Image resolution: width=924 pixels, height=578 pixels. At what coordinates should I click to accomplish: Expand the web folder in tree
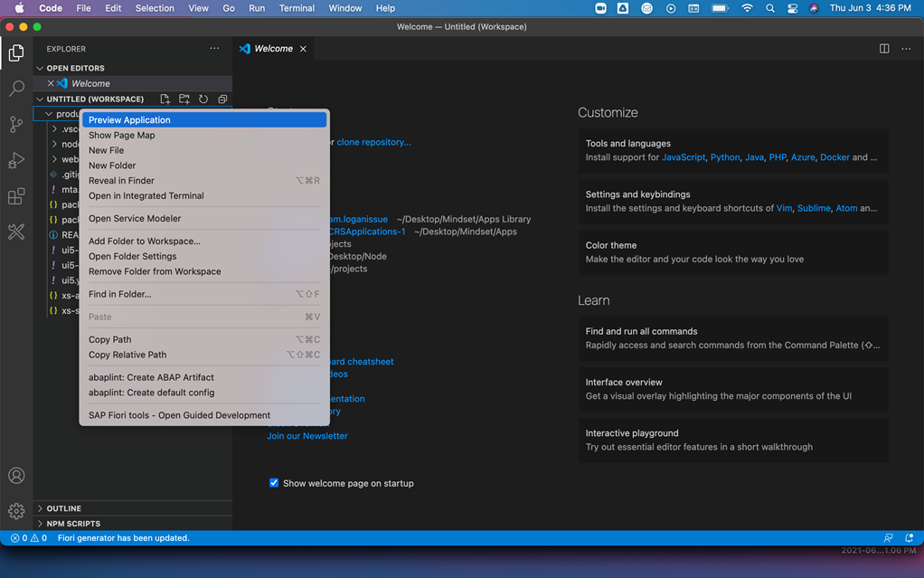(x=55, y=159)
